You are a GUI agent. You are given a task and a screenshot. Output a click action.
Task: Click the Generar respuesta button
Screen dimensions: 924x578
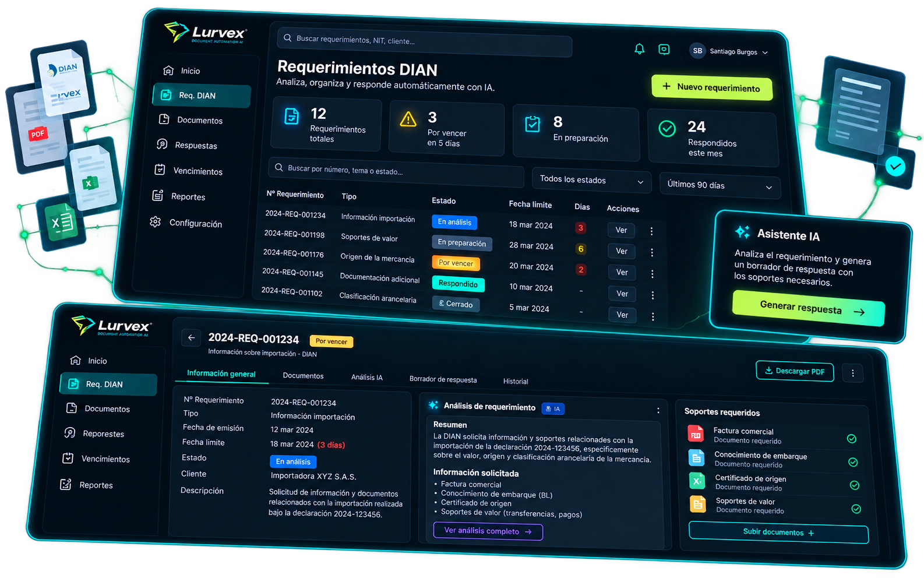808,308
